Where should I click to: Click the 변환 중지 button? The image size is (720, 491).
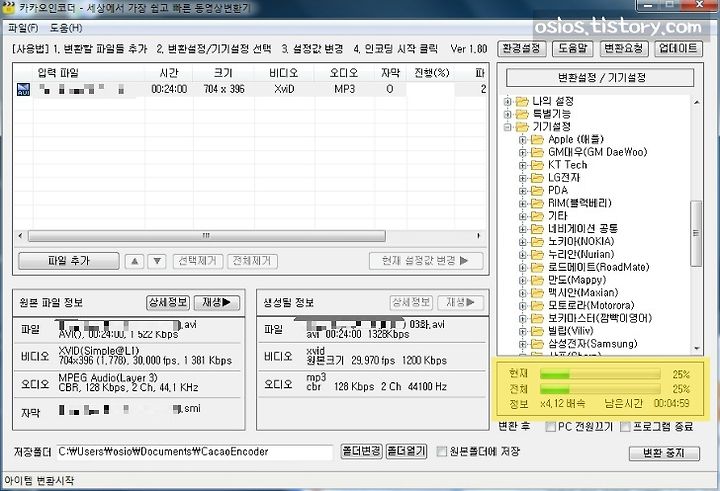664,453
